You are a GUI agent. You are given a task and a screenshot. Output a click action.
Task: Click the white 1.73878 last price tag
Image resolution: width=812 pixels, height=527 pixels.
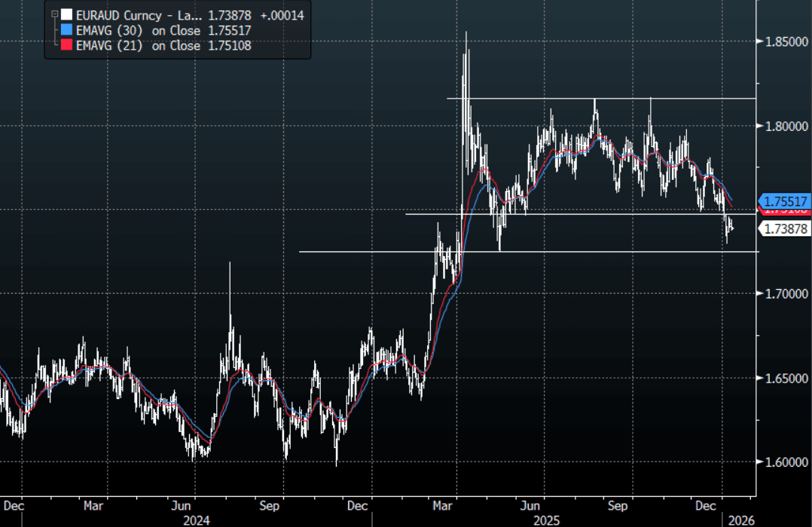coord(786,229)
